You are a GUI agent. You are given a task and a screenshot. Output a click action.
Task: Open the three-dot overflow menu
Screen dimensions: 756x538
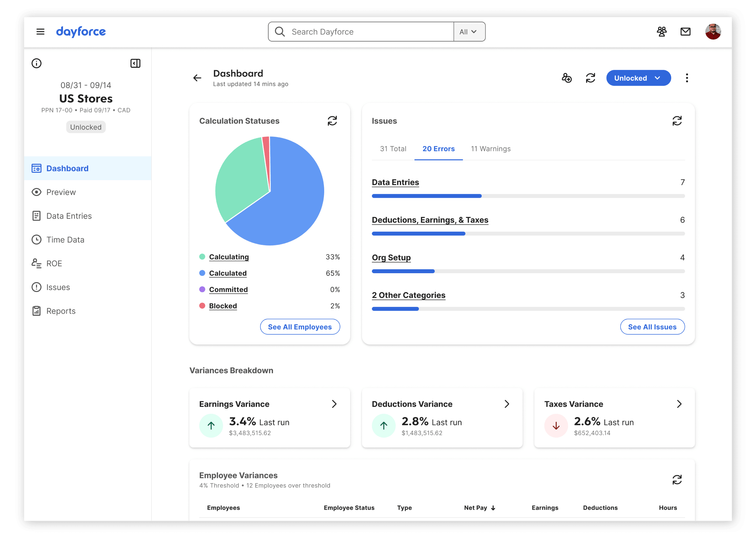coord(687,78)
